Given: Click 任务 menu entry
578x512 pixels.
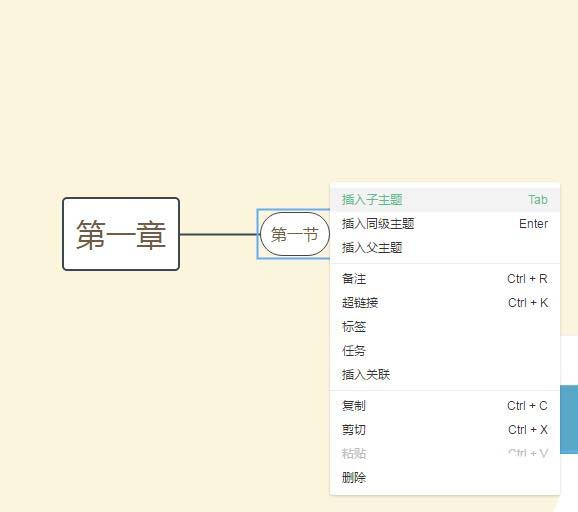Looking at the screenshot, I should [x=445, y=351].
